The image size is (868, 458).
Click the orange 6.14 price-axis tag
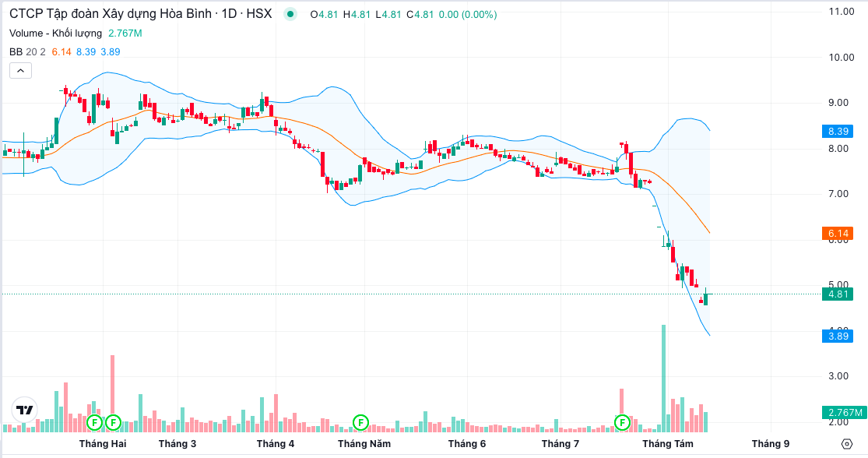pos(838,234)
